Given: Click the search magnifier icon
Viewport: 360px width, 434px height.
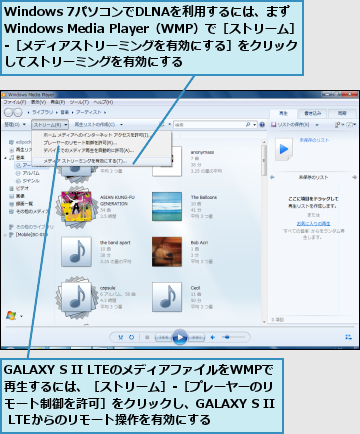Looking at the screenshot, I should click(x=248, y=125).
